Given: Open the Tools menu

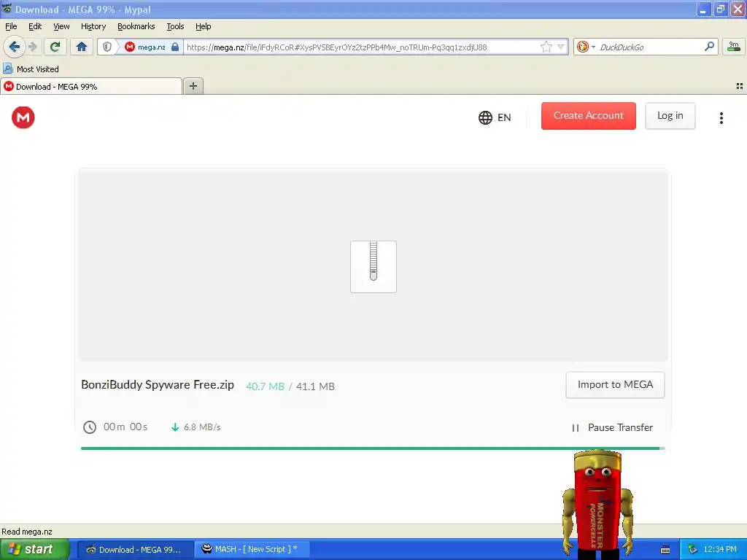Looking at the screenshot, I should [x=175, y=26].
